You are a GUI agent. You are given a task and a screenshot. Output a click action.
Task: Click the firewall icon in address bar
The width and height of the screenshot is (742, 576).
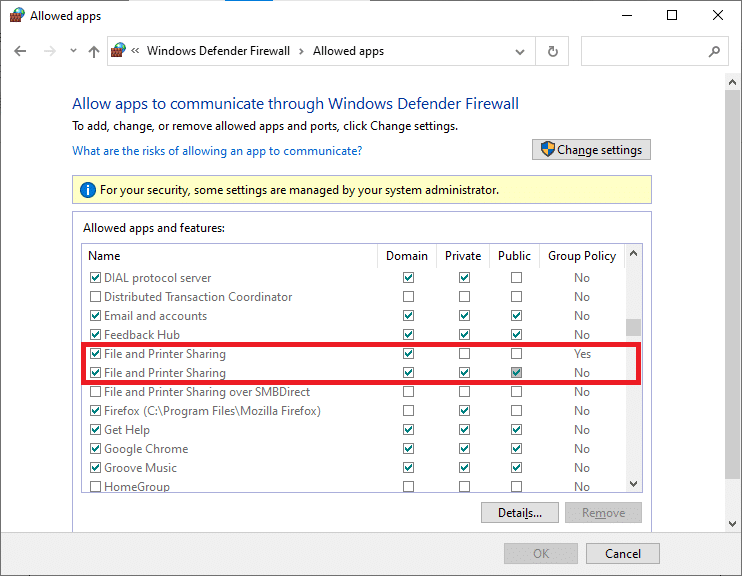coord(119,51)
